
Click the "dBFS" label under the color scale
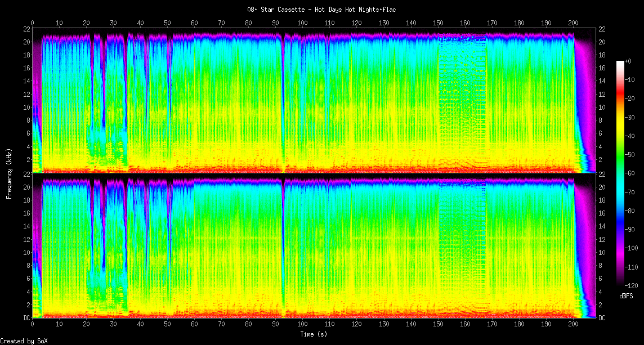pyautogui.click(x=627, y=295)
